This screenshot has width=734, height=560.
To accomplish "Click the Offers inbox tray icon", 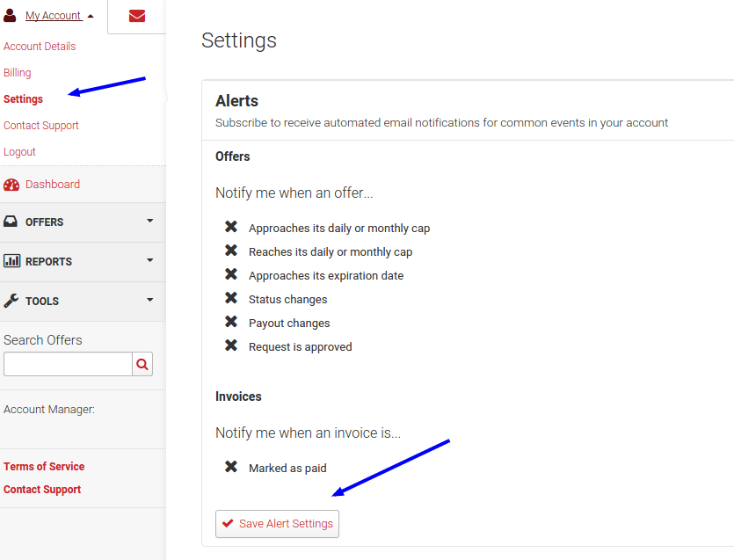I will [x=11, y=222].
